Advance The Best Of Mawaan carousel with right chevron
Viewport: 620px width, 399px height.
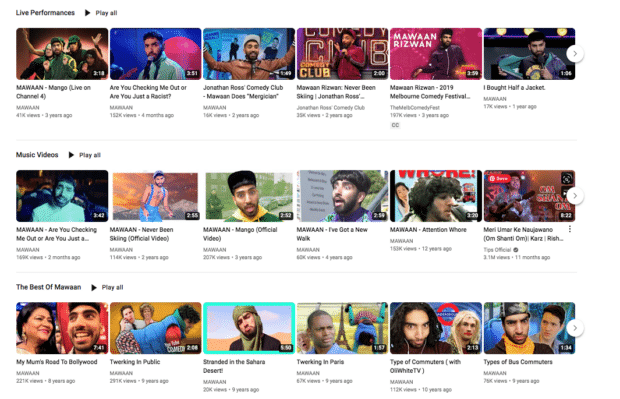[x=575, y=328]
